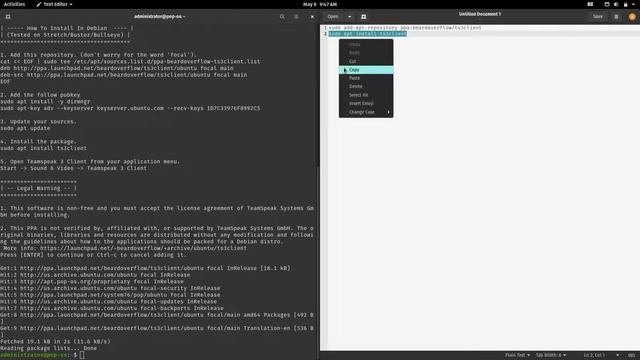Open the terminal title administrator@pop-os dropdown
The image size is (640, 360).
(x=160, y=17)
